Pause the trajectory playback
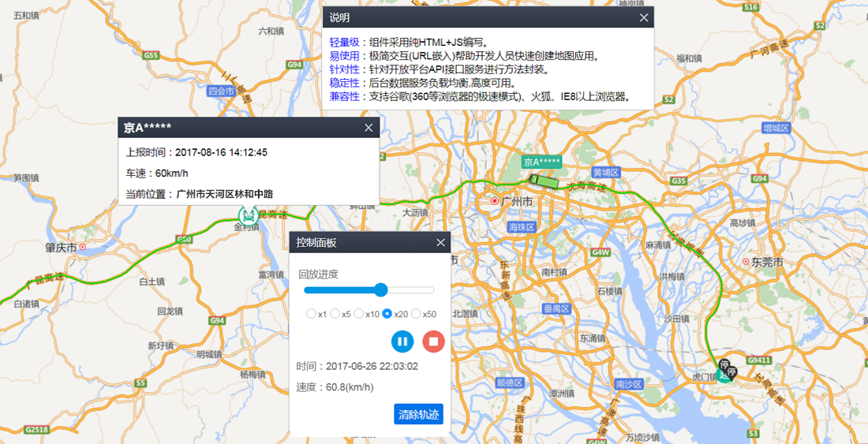868x444 pixels. point(402,341)
